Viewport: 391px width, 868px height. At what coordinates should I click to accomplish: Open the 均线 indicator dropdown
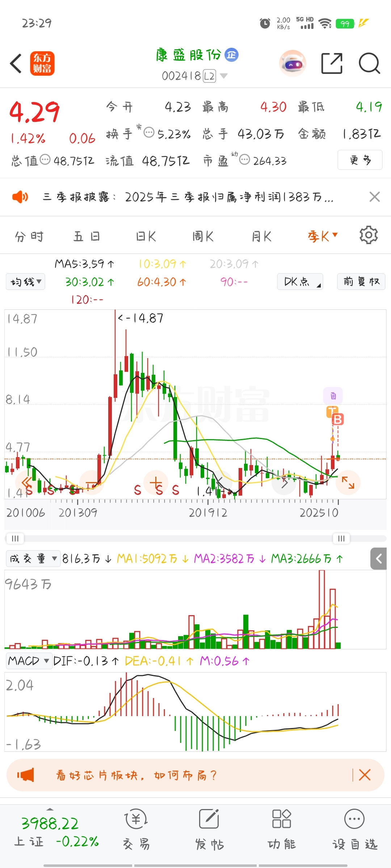(x=25, y=281)
